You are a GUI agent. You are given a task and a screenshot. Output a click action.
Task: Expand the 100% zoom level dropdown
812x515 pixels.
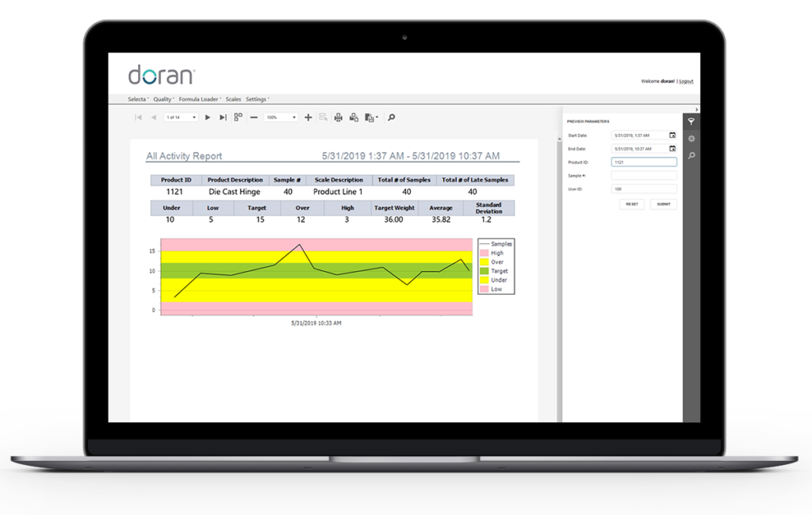[294, 117]
